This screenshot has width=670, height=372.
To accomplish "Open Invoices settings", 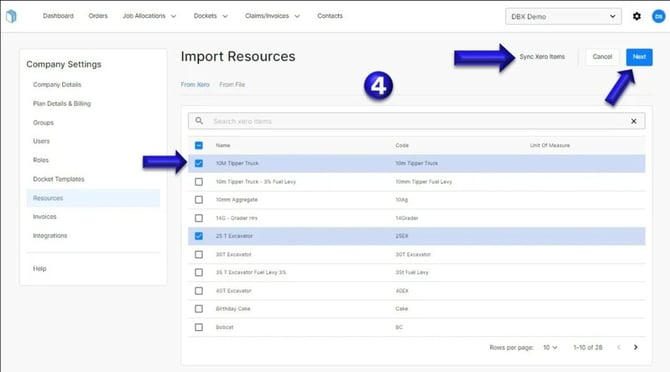I will point(44,217).
